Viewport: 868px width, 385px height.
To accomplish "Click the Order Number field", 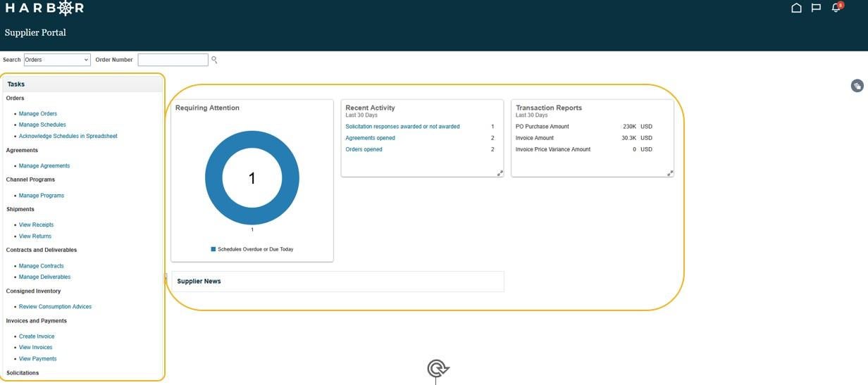I will 173,60.
